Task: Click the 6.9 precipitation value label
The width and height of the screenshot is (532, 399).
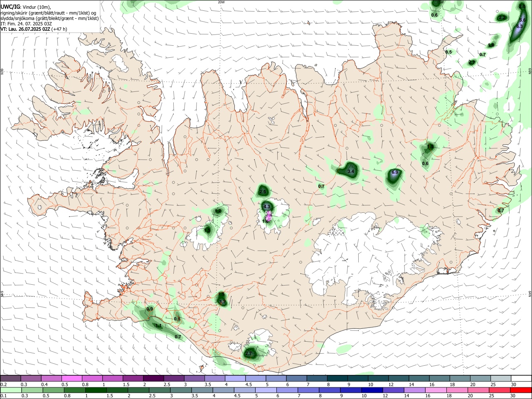Action: (x=395, y=172)
